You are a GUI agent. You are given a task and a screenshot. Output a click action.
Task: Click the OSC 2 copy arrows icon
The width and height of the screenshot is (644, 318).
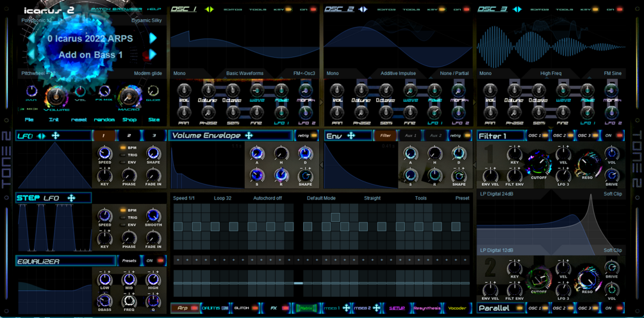tap(362, 9)
